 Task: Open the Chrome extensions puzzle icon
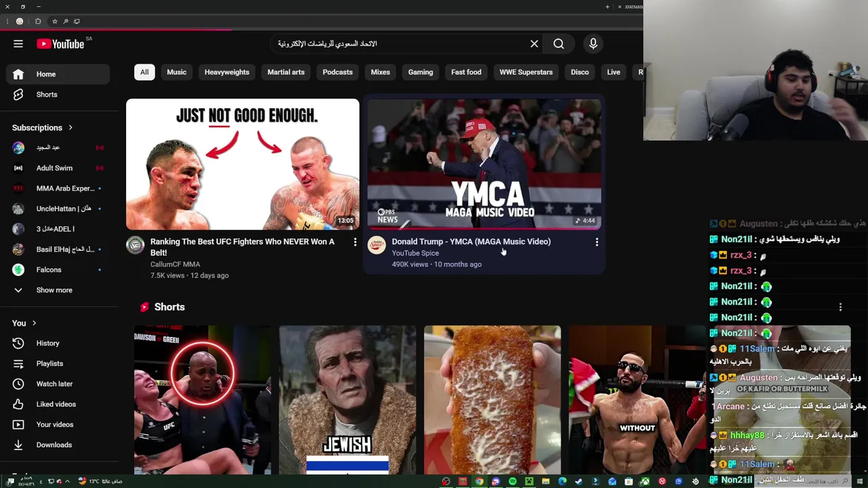38,21
